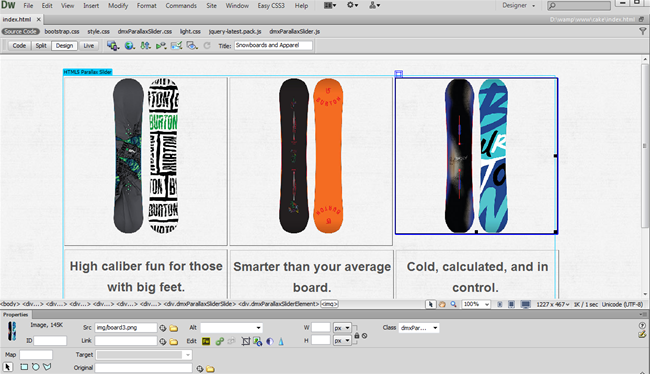Click Check Browser Compatibility icon

coord(176,46)
